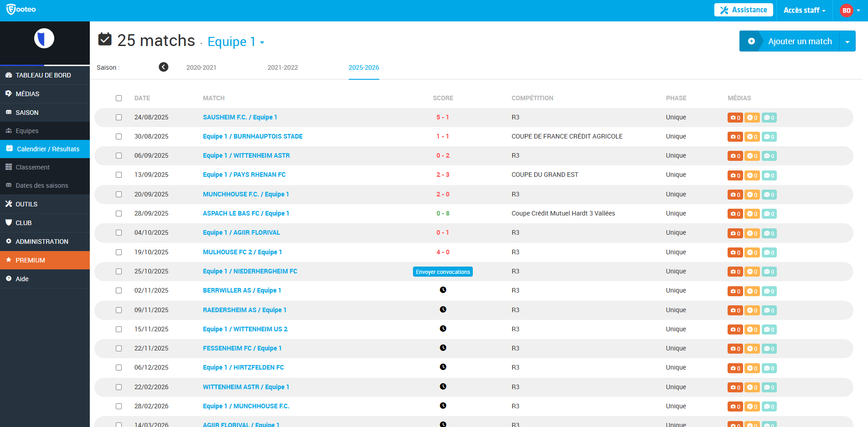Viewport: 868px width, 427px height.
Task: Expand the MÉDIAS sidebar section
Action: pyautogui.click(x=45, y=93)
